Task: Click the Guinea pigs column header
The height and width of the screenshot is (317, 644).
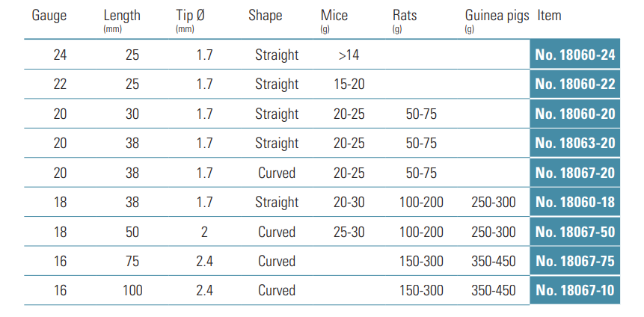Action: (497, 16)
